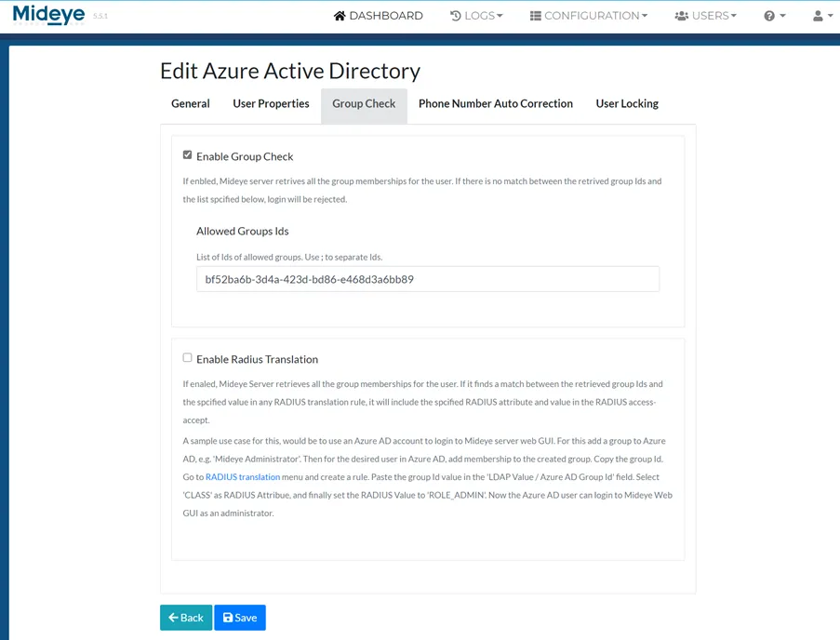Open the User Locking tab
Viewport: 840px width, 640px height.
coord(626,103)
